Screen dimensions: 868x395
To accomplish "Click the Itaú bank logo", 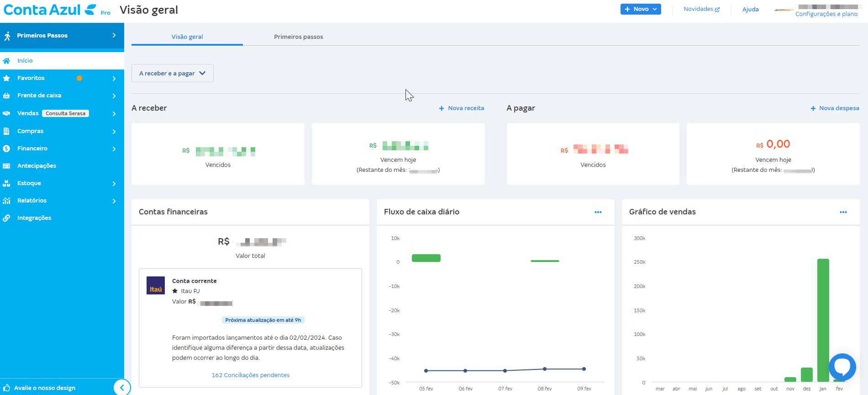I will (156, 285).
